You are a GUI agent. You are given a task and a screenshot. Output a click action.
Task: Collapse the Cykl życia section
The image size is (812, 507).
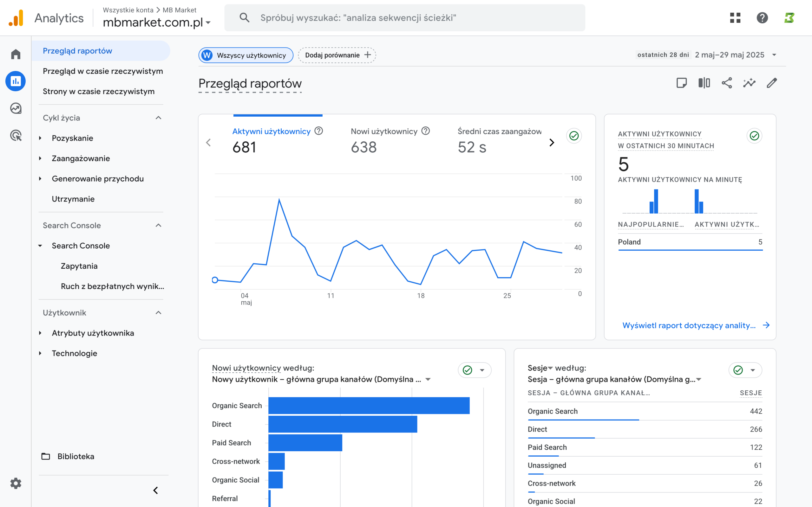(x=158, y=118)
